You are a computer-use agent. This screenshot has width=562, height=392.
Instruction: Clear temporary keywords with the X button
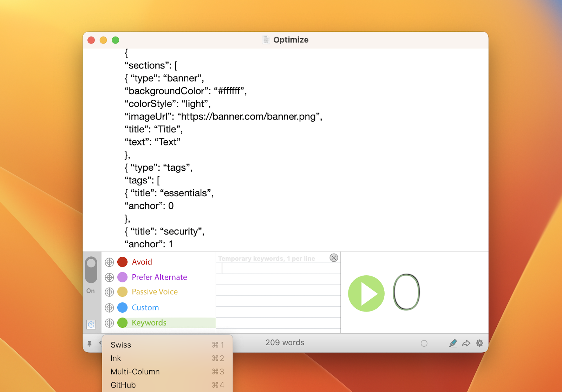point(333,257)
